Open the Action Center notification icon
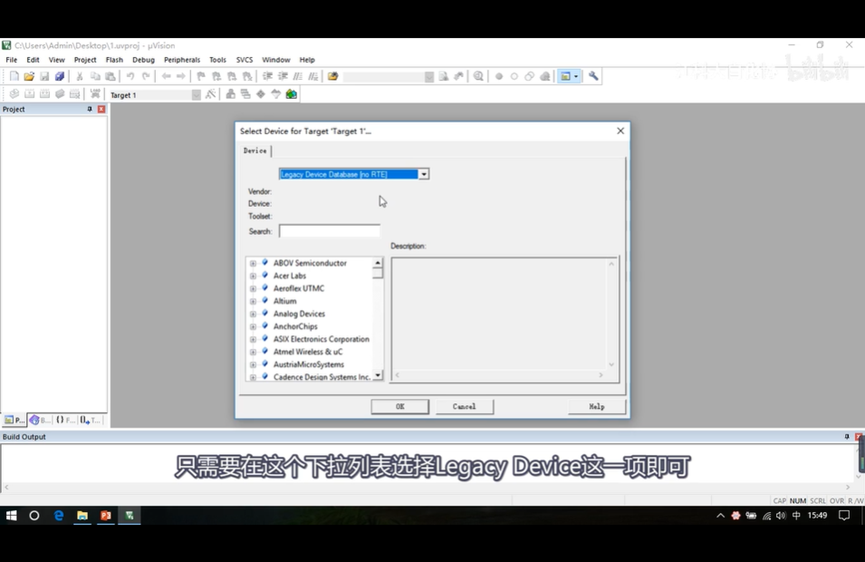 (844, 516)
